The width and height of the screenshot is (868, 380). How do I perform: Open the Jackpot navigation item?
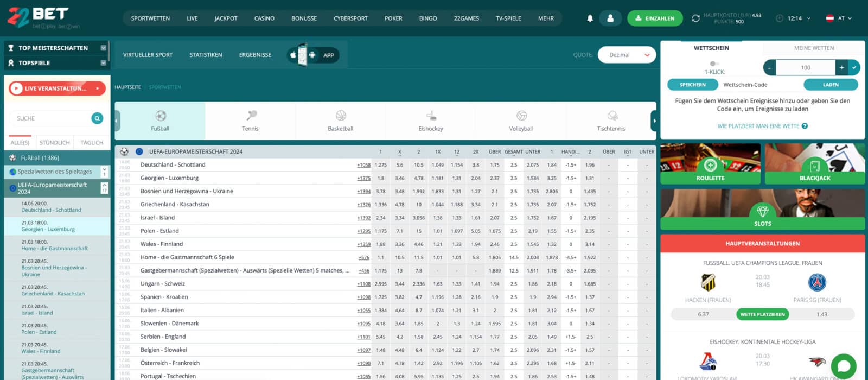tap(226, 18)
